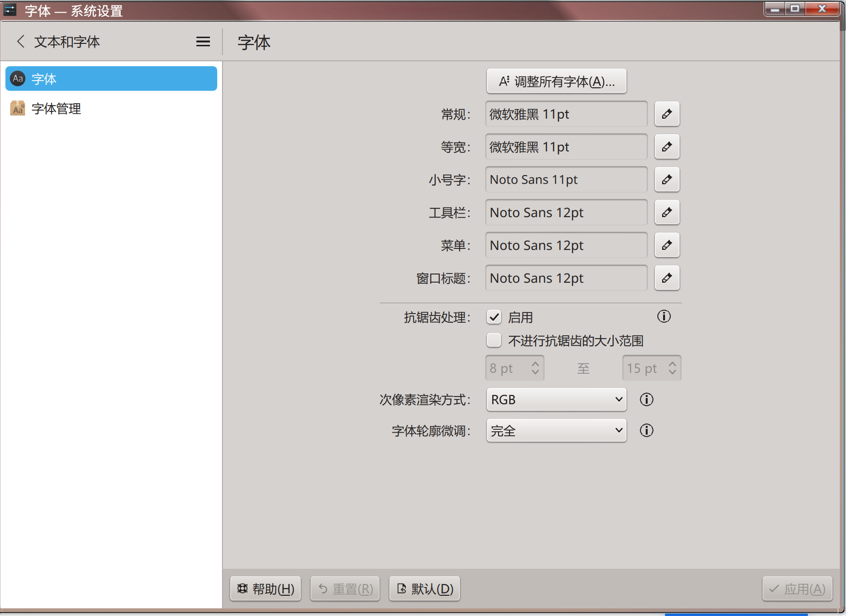Edit the 小号字 font with pencil icon
This screenshot has width=846, height=616.
[667, 179]
